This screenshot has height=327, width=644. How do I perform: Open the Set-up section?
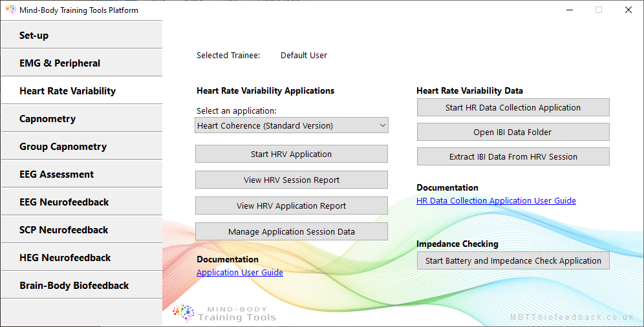pyautogui.click(x=81, y=35)
